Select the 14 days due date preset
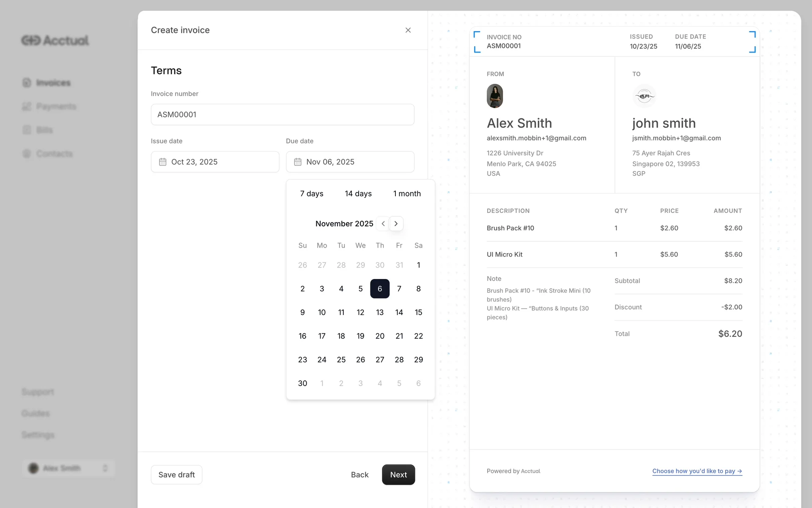 click(x=358, y=193)
